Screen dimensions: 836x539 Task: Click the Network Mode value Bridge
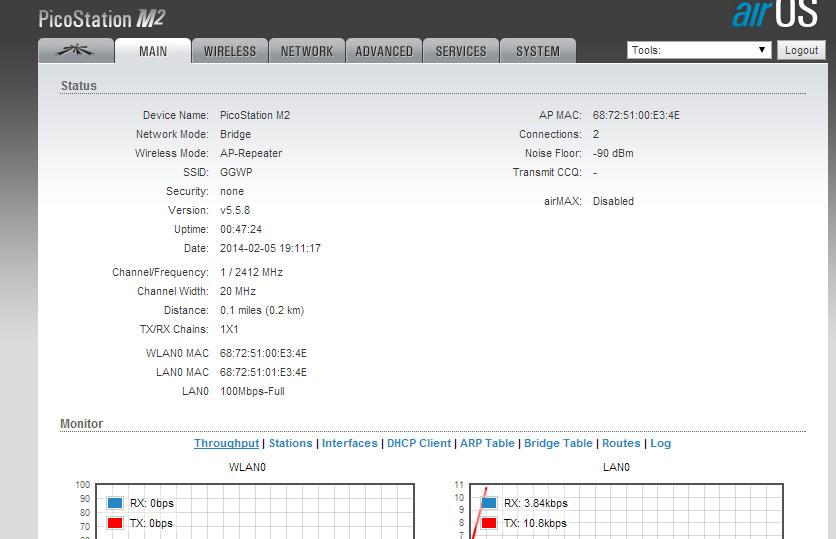pos(236,134)
